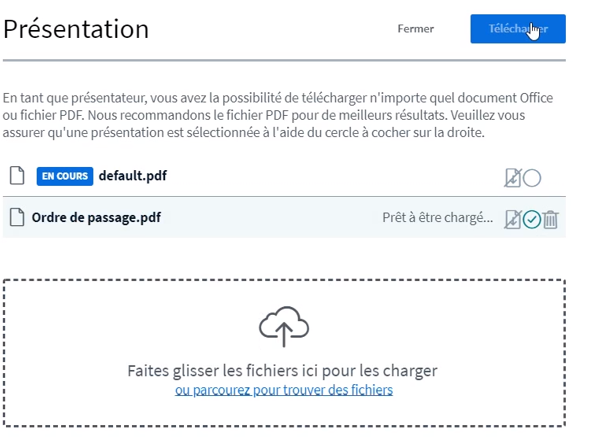
Task: Toggle download permission icon for Ordre de passage.pdf
Action: click(512, 219)
